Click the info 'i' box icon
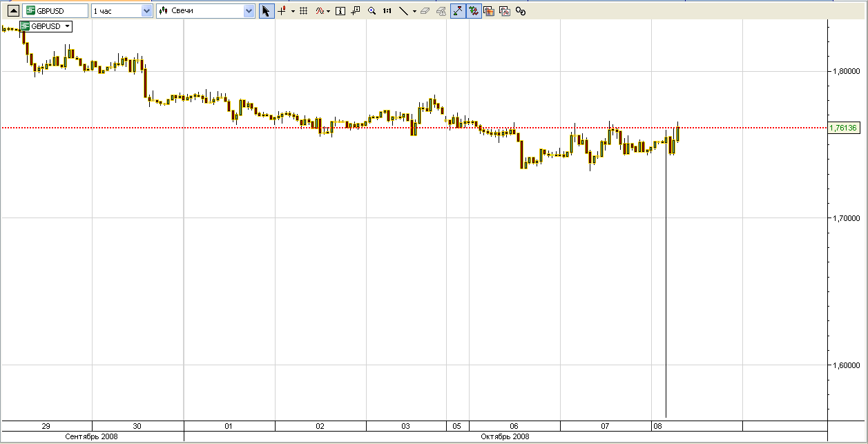This screenshot has width=868, height=444. 340,11
